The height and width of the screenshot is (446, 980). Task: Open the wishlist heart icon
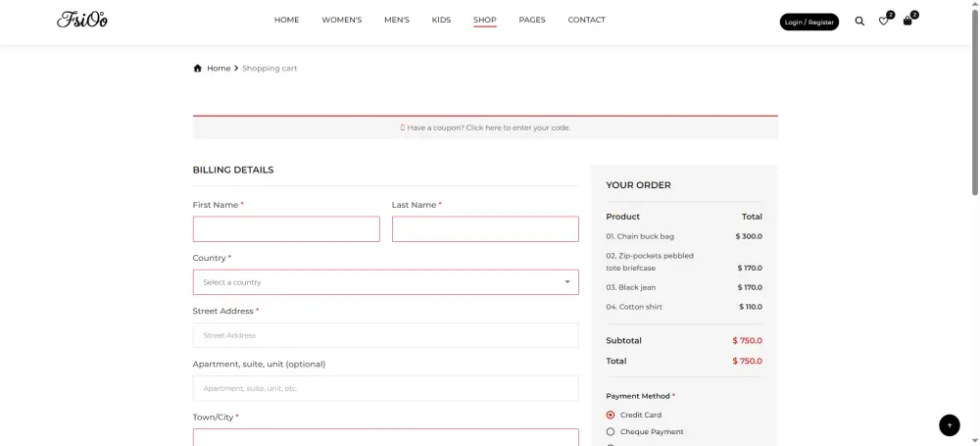coord(883,22)
